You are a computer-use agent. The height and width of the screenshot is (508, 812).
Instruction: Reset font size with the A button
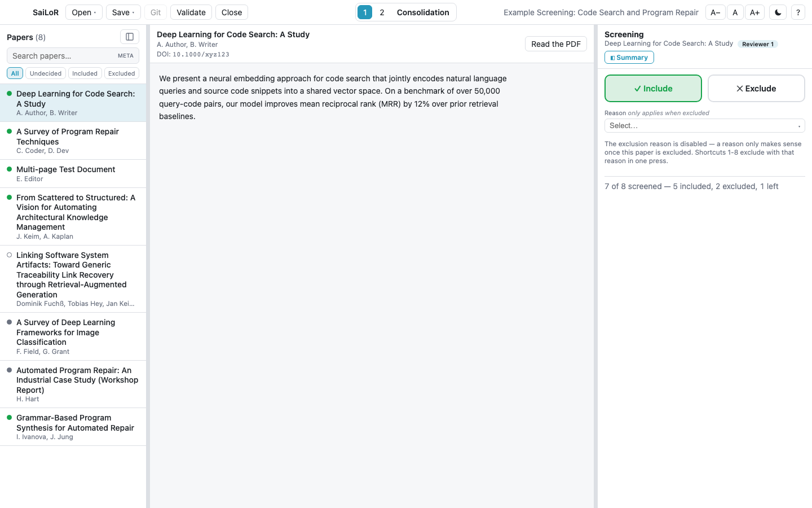(x=735, y=12)
